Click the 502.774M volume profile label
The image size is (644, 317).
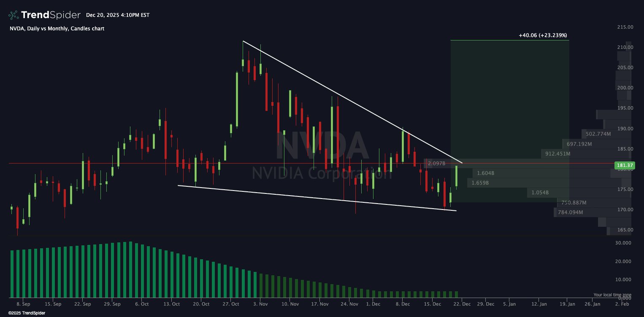[x=598, y=134]
